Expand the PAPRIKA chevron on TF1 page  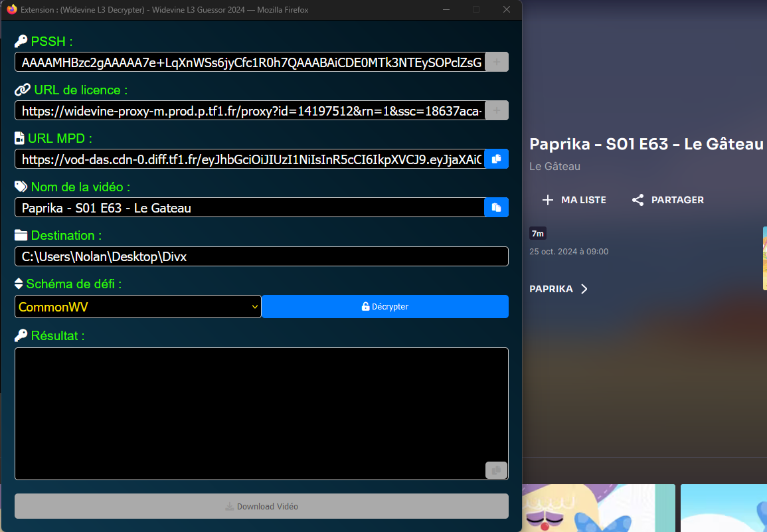point(584,289)
